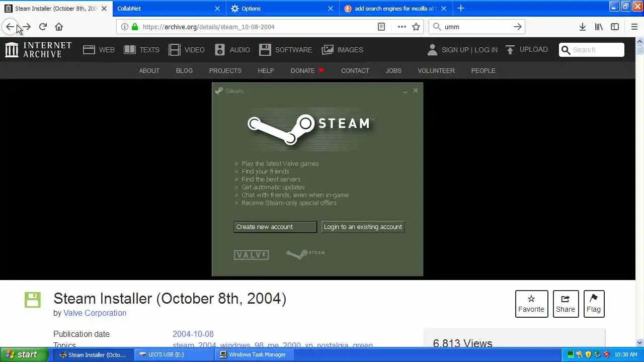
Task: Click the user avatar icon
Action: pyautogui.click(x=432, y=49)
